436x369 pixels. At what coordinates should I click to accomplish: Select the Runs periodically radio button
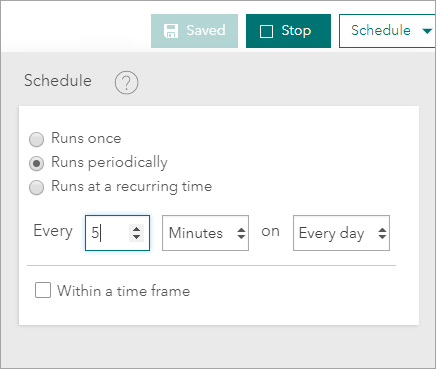click(36, 163)
